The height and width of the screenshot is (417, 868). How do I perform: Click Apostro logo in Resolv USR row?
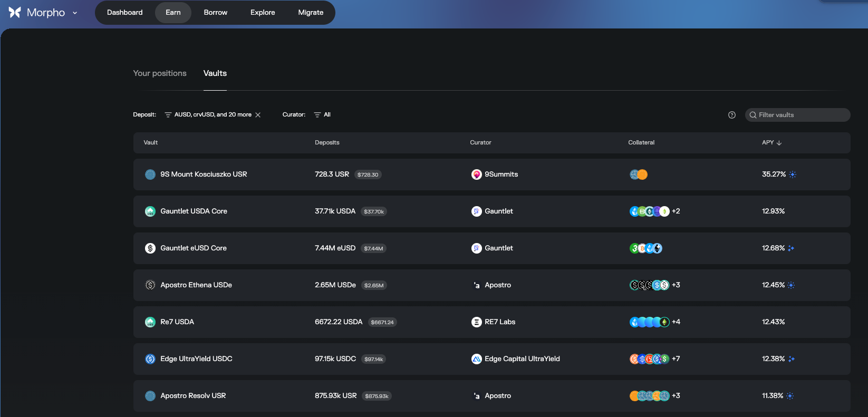click(476, 396)
